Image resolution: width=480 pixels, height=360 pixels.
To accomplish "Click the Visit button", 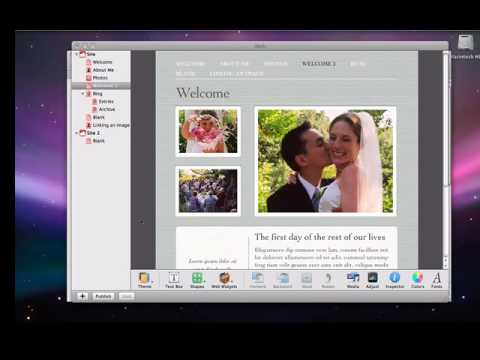I will (126, 296).
